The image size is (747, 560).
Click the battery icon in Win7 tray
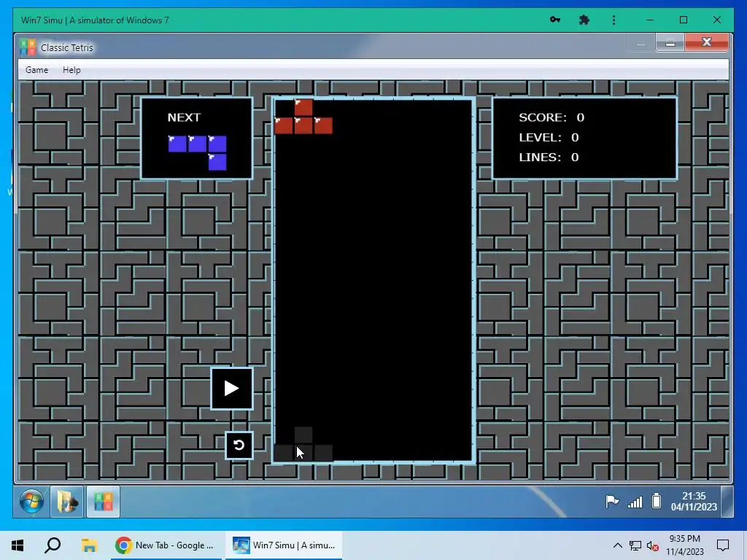click(x=657, y=501)
